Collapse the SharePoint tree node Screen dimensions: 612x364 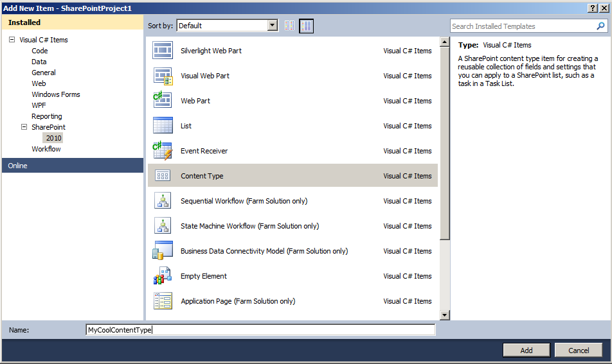point(24,126)
